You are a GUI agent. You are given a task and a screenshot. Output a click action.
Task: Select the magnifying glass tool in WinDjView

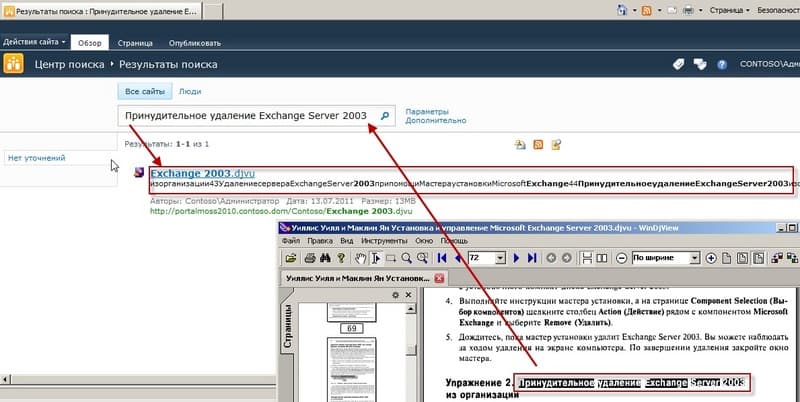[406, 258]
